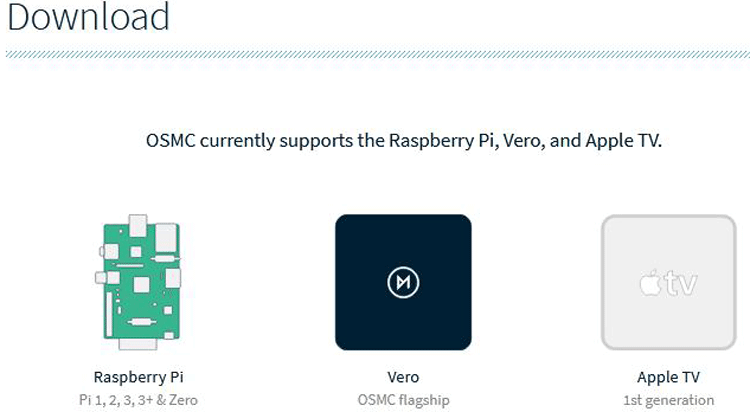Viewport: 750px width, 412px height.
Task: Click the word 'OSMC' starting the sentence
Action: click(170, 140)
